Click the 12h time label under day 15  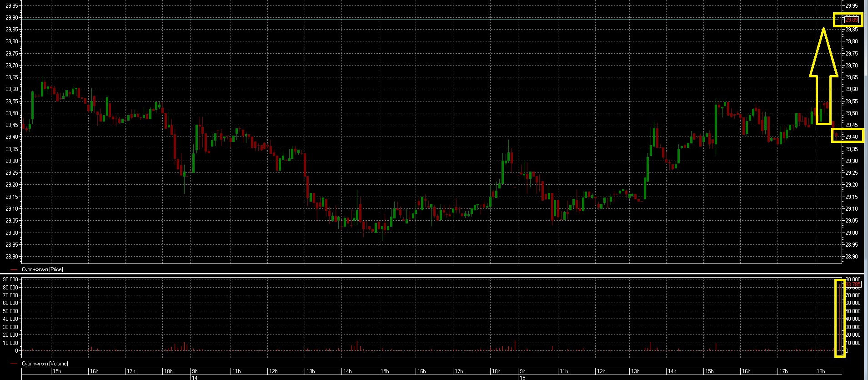[x=601, y=371]
